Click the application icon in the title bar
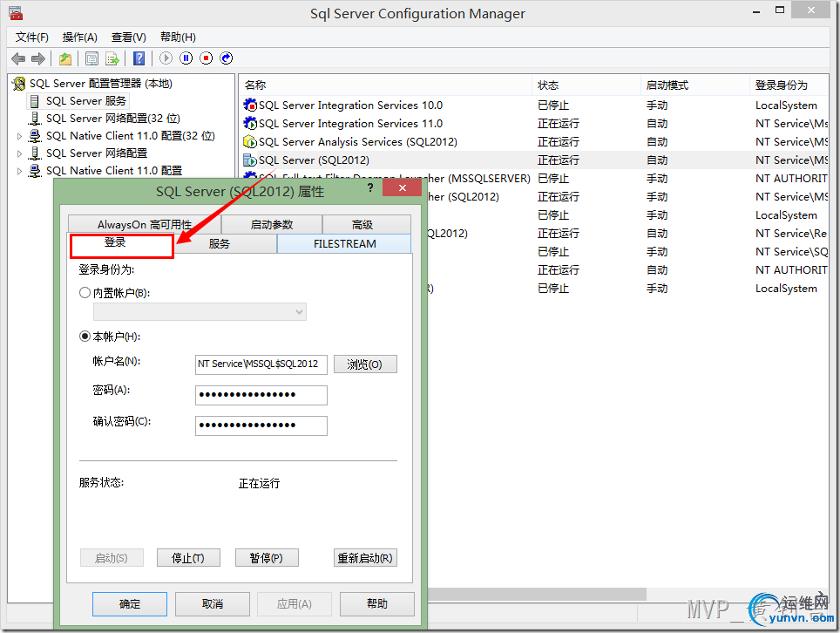Screen dimensions: 840x633 16,13
